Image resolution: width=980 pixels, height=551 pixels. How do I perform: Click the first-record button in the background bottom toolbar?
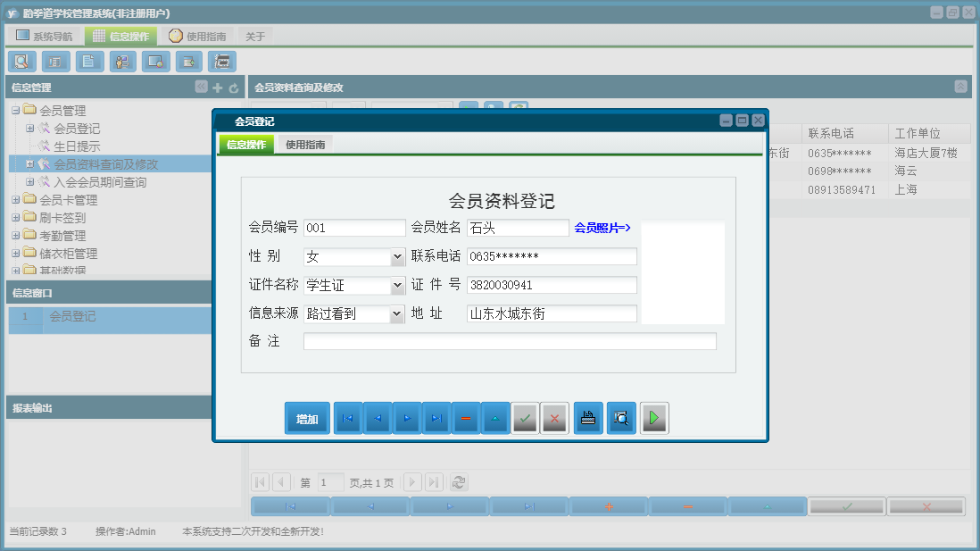pos(291,506)
